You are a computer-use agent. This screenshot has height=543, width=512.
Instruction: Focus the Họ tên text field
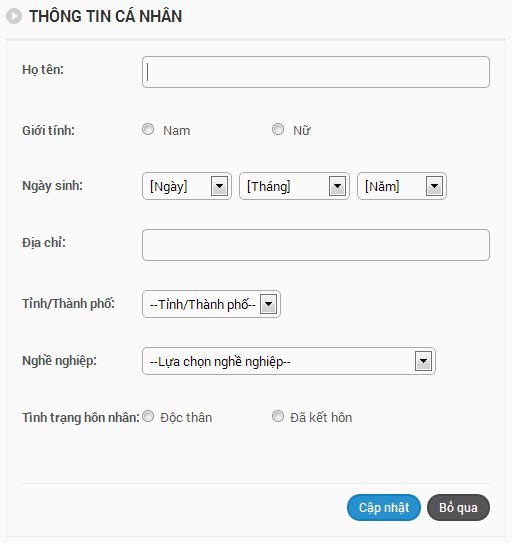316,72
